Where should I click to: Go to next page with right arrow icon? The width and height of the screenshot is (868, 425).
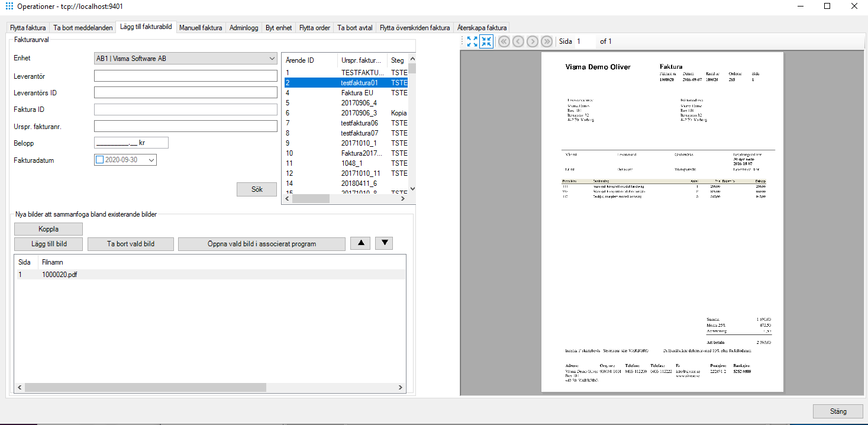coord(533,41)
